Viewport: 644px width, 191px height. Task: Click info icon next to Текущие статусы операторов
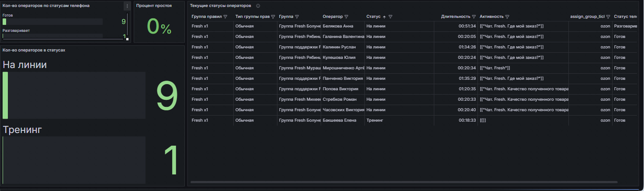[x=258, y=6]
